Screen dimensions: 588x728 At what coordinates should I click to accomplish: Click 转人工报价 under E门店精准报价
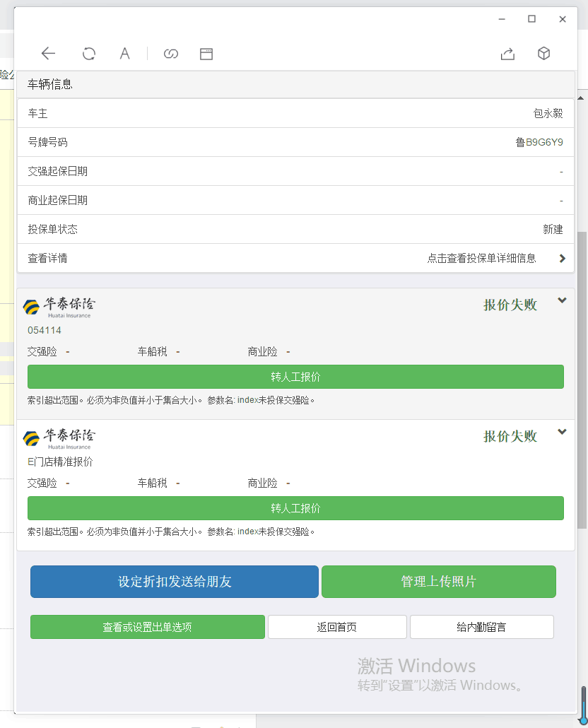pos(295,508)
